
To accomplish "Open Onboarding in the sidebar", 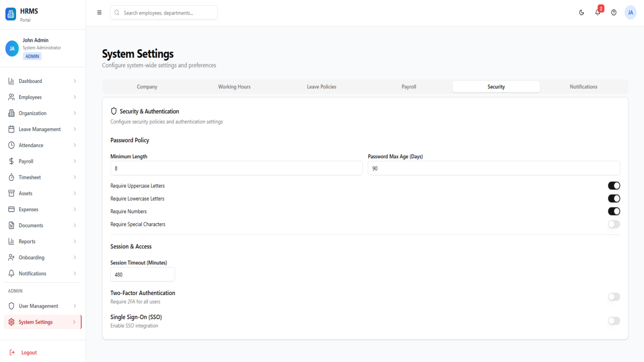I will (x=43, y=258).
